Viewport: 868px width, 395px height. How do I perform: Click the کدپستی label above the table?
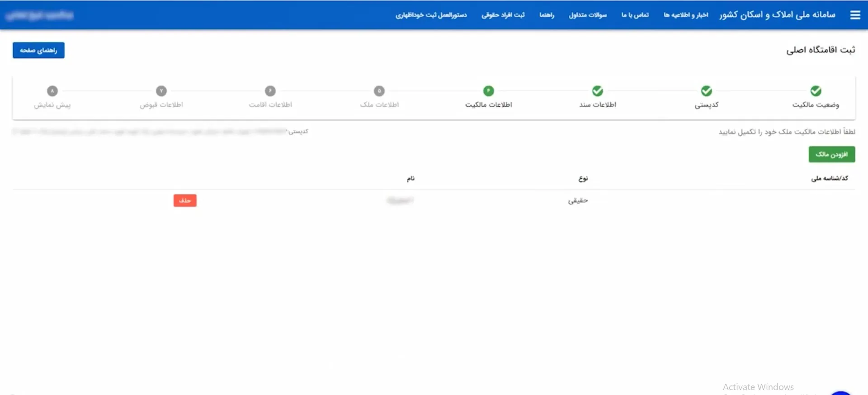point(298,132)
